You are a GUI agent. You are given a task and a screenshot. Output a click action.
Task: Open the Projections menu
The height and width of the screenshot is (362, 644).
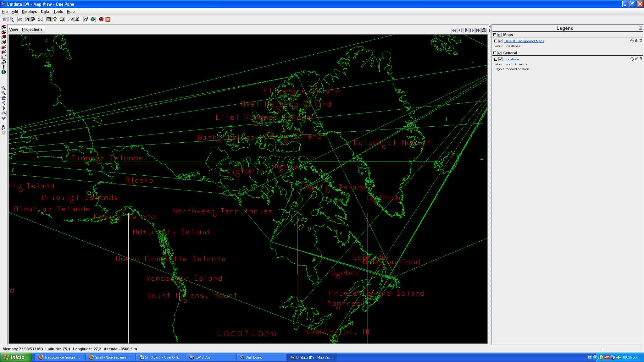click(32, 30)
